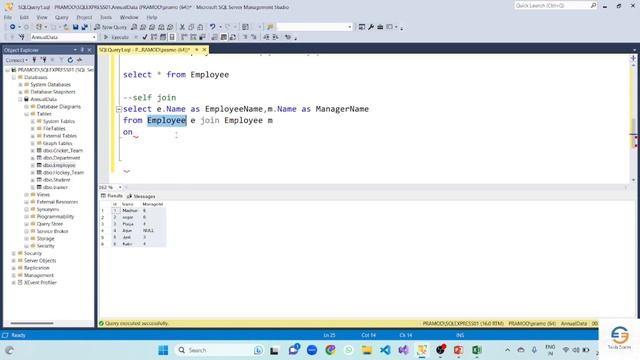The height and width of the screenshot is (360, 640).
Task: Click the New Query toolbar button
Action: coord(110,27)
